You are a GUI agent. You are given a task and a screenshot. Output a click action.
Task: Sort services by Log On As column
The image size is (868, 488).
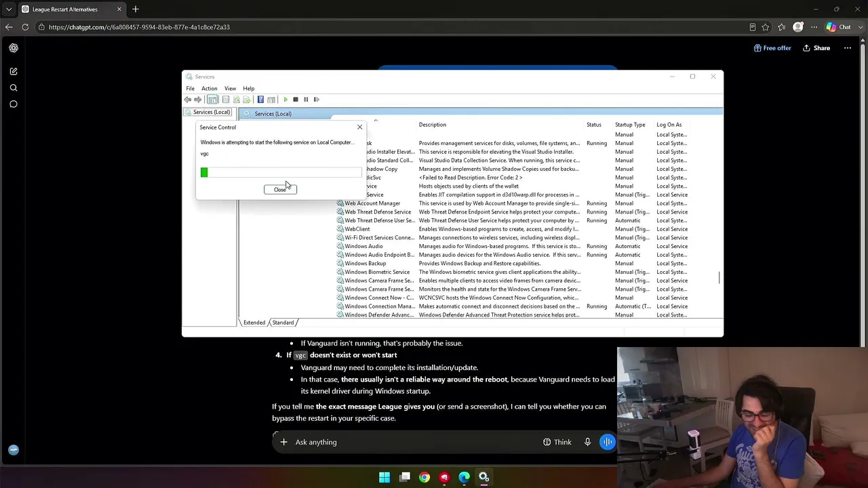tap(669, 125)
